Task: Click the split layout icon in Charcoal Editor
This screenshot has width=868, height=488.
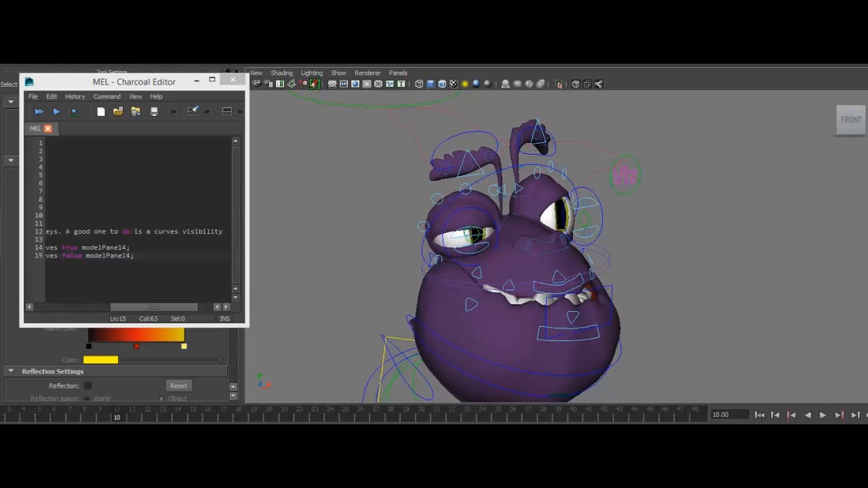Action: point(227,111)
